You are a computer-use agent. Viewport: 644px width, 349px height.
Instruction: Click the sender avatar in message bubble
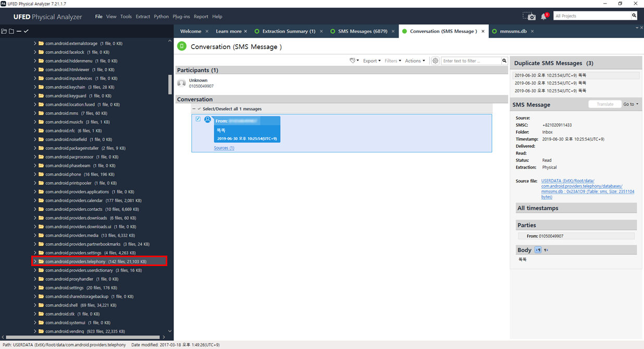(x=207, y=119)
